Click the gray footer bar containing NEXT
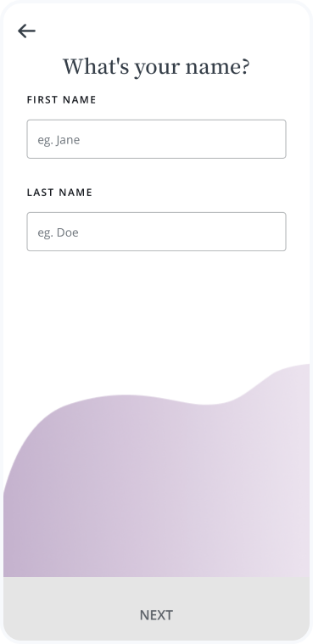 (x=156, y=608)
